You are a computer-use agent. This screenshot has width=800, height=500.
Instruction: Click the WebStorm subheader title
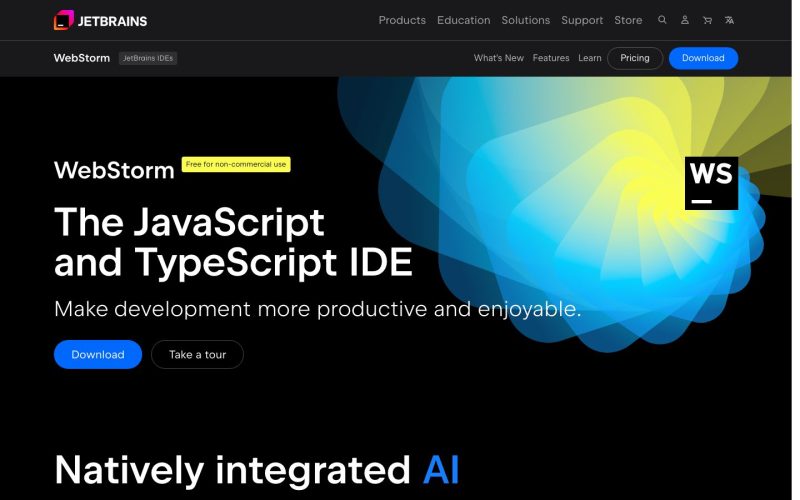pyautogui.click(x=82, y=58)
